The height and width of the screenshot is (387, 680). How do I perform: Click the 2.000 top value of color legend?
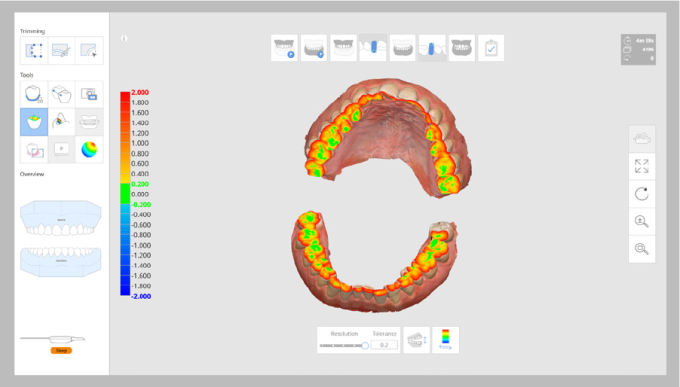[140, 92]
